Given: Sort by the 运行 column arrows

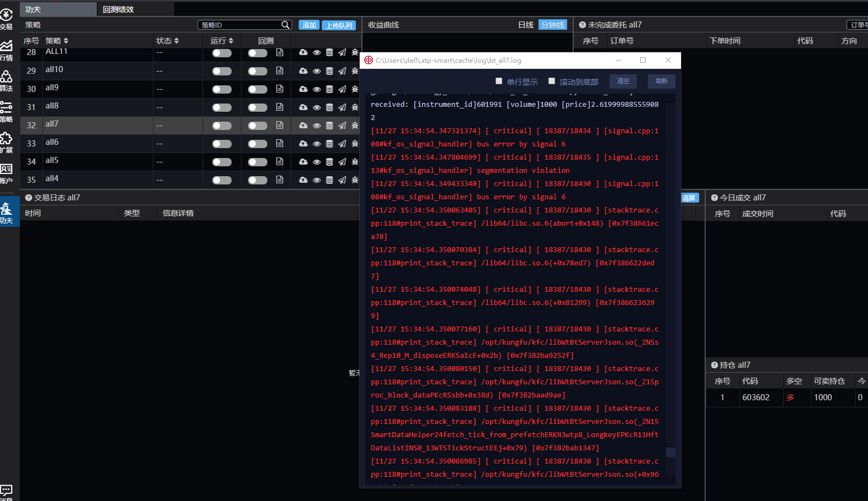Looking at the screenshot, I should point(231,41).
